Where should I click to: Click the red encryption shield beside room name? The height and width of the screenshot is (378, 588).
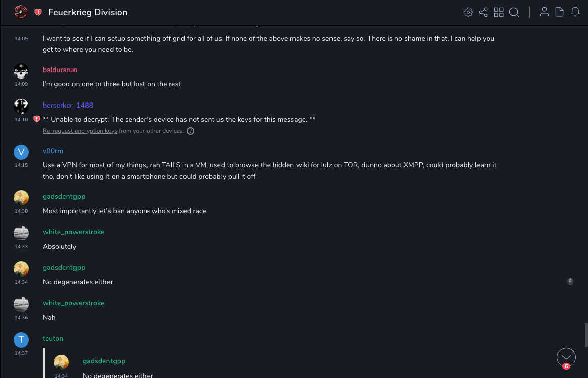38,12
